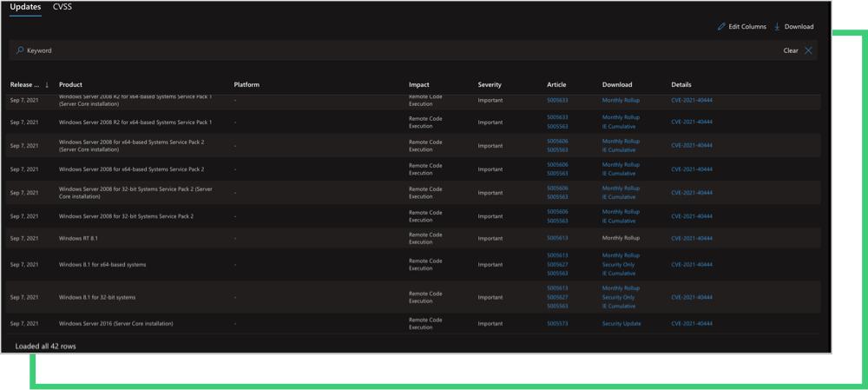Open article 5005627 for Windows 8.1 32-bit systems
The image size is (868, 390).
pos(557,297)
